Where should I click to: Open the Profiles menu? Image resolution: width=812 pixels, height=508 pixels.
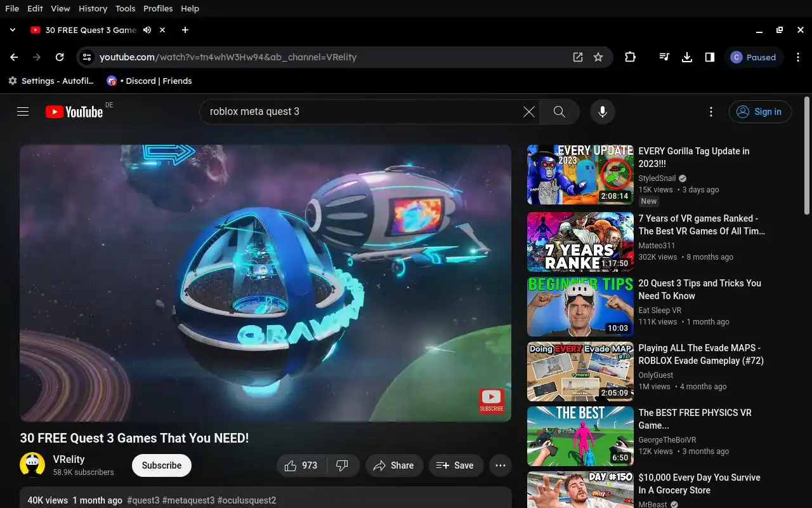158,8
